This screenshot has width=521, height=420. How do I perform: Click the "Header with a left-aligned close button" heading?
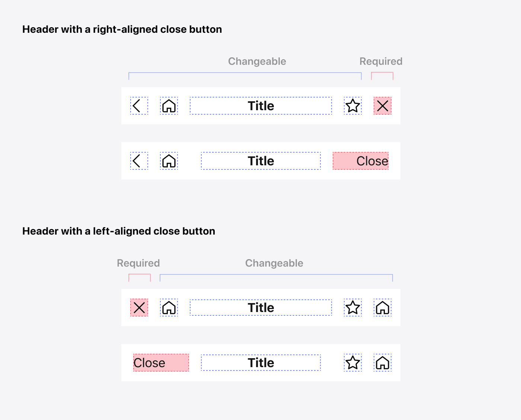coord(119,231)
